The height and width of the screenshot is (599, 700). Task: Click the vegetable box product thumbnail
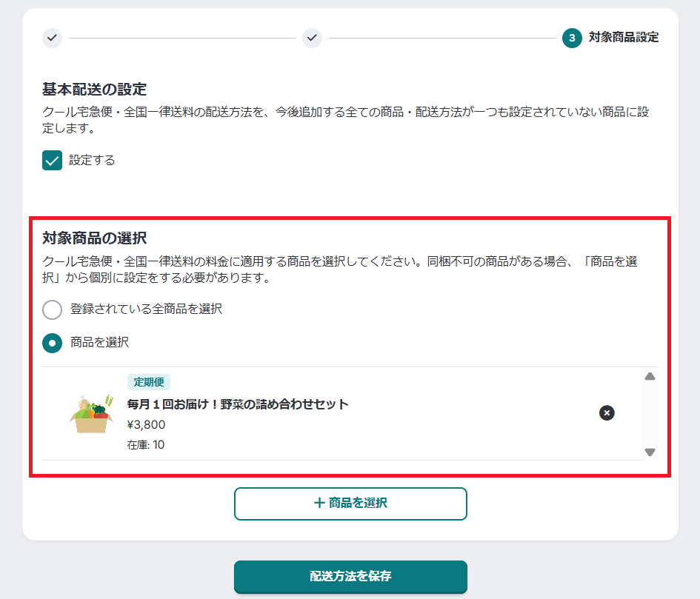point(90,414)
